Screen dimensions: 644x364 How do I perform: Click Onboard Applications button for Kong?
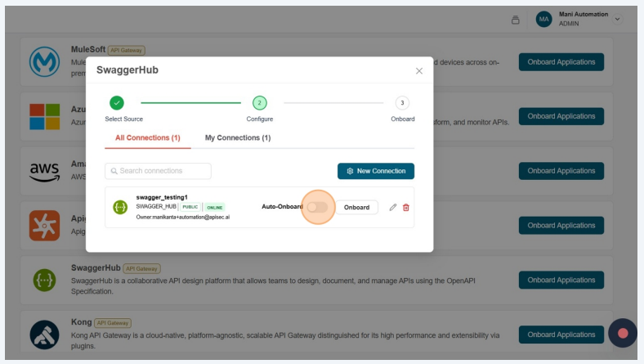(x=561, y=334)
